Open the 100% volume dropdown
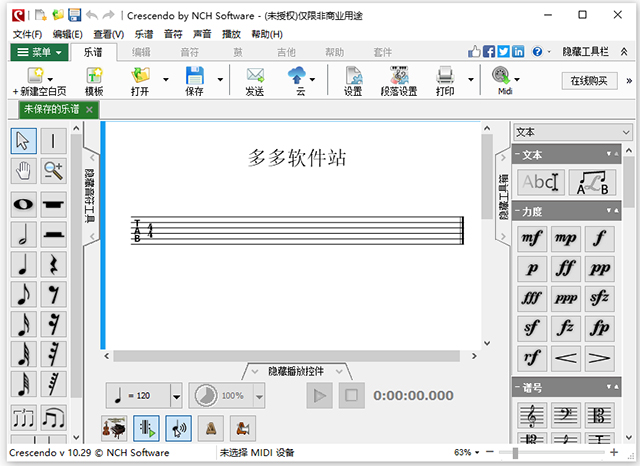 pos(259,396)
